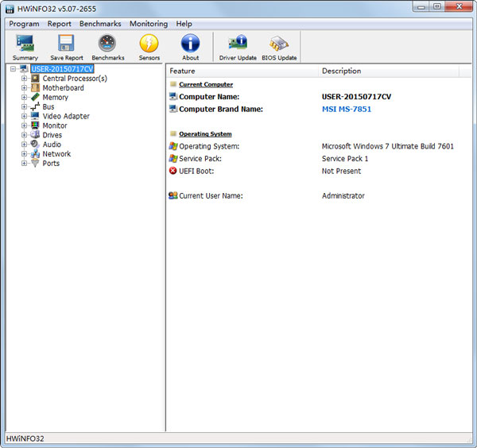Click the Operating System section heading

[205, 134]
